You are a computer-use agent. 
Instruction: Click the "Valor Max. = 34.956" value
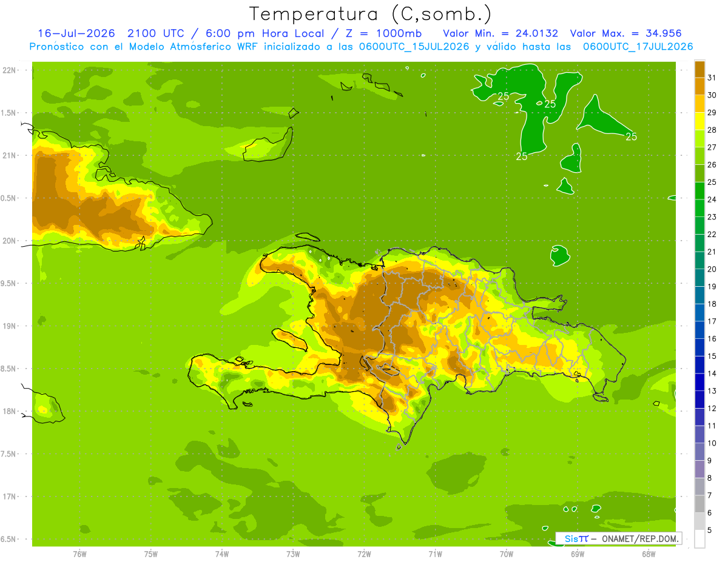[x=625, y=33]
